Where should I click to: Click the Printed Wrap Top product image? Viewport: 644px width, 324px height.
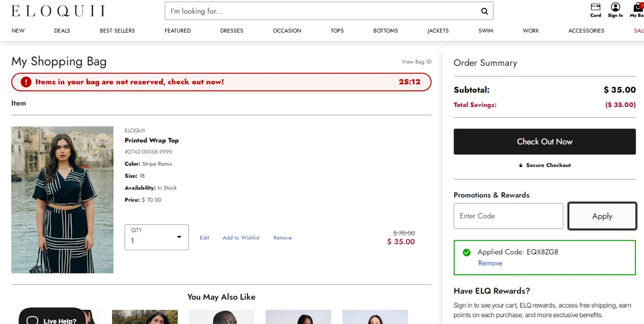[62, 200]
